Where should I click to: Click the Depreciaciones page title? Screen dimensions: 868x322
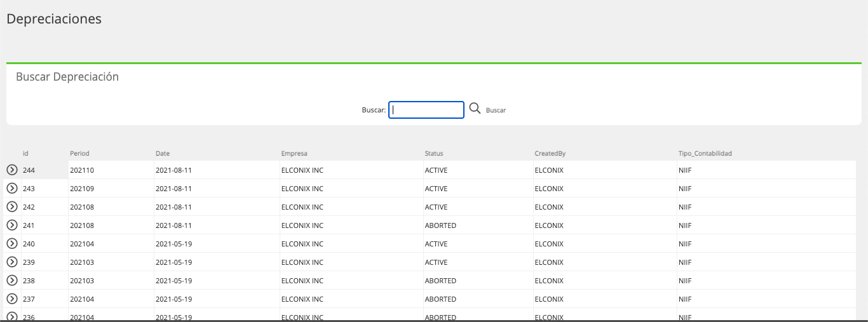(54, 19)
